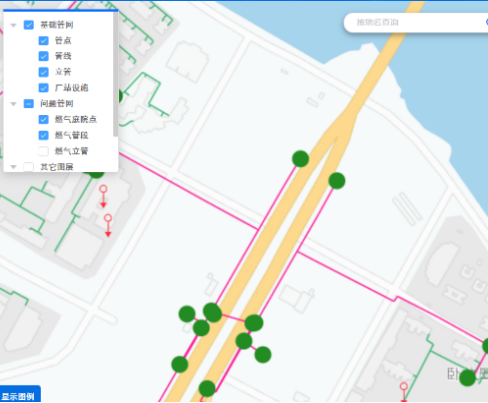Expand the 其它图层 tree arrow

pos(13,166)
